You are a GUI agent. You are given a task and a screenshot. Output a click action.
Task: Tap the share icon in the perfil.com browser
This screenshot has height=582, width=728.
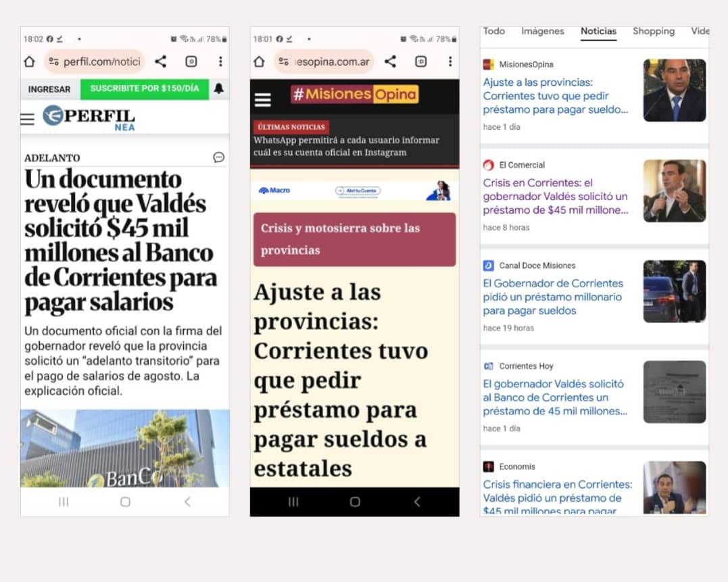tap(161, 62)
